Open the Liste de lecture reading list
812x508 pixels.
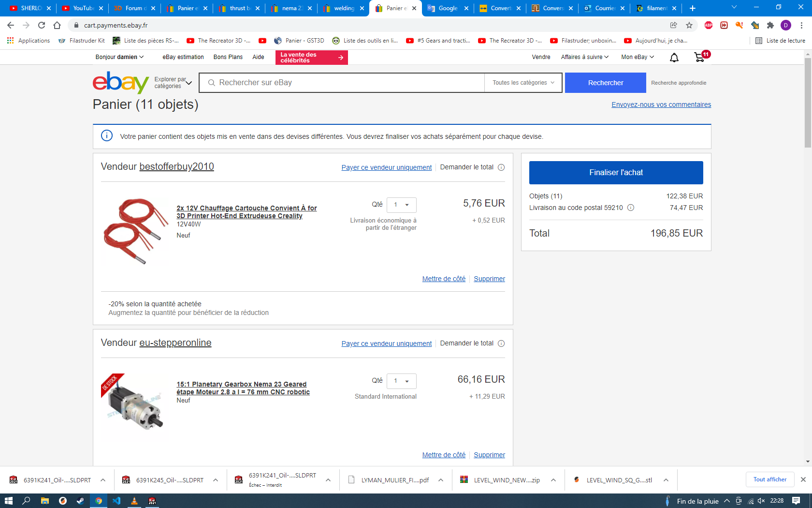(780, 41)
